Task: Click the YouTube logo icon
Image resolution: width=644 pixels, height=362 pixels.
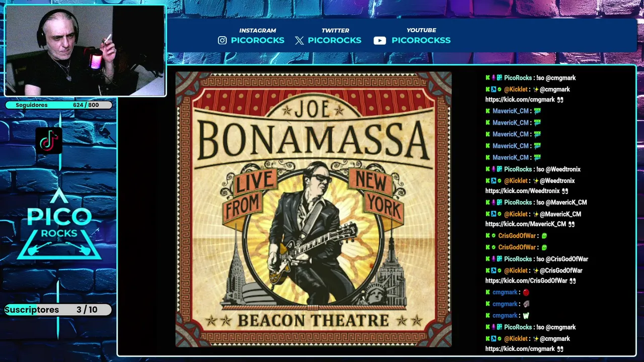Action: click(380, 40)
